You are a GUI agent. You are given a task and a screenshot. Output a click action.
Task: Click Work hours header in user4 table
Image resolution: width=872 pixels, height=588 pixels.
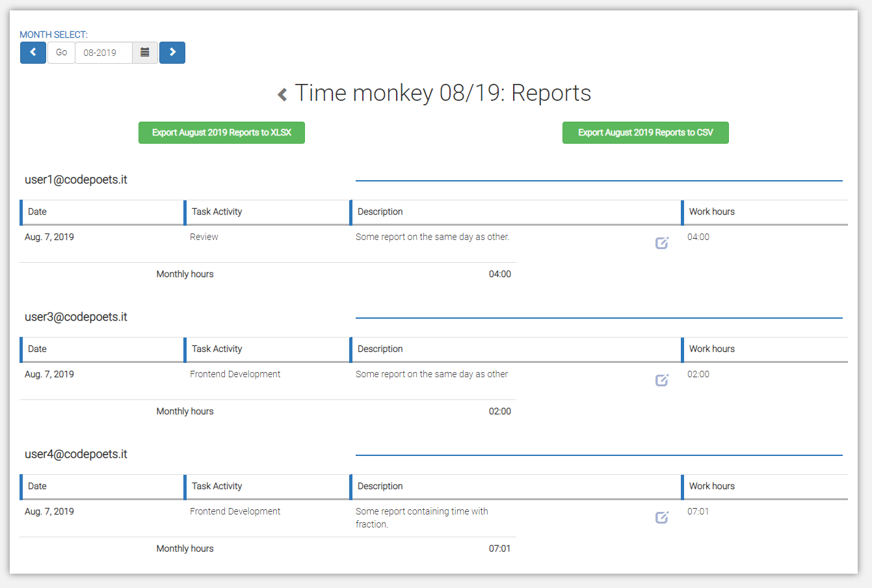coord(765,487)
